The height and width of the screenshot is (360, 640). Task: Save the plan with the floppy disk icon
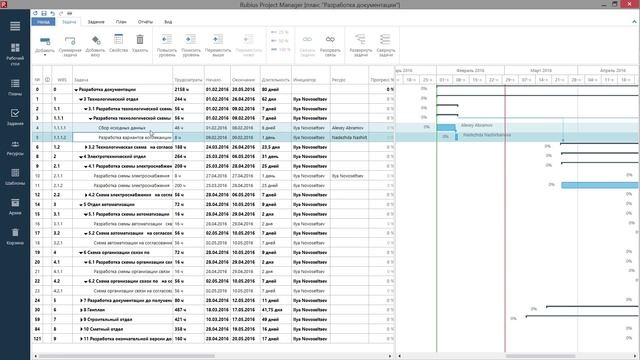(x=44, y=13)
